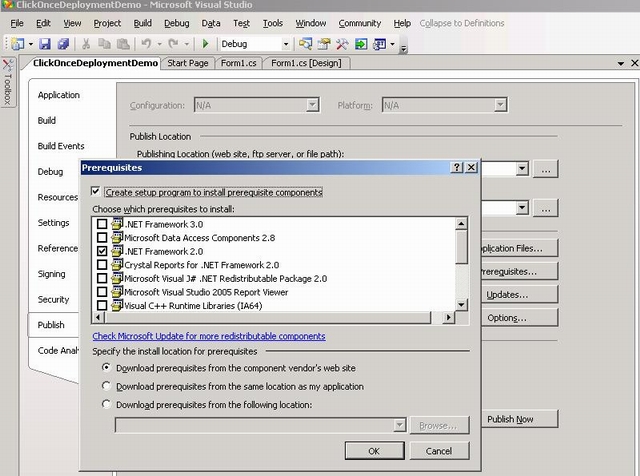The image size is (640, 476).
Task: Select download from component vendor's web site
Action: coord(106,367)
